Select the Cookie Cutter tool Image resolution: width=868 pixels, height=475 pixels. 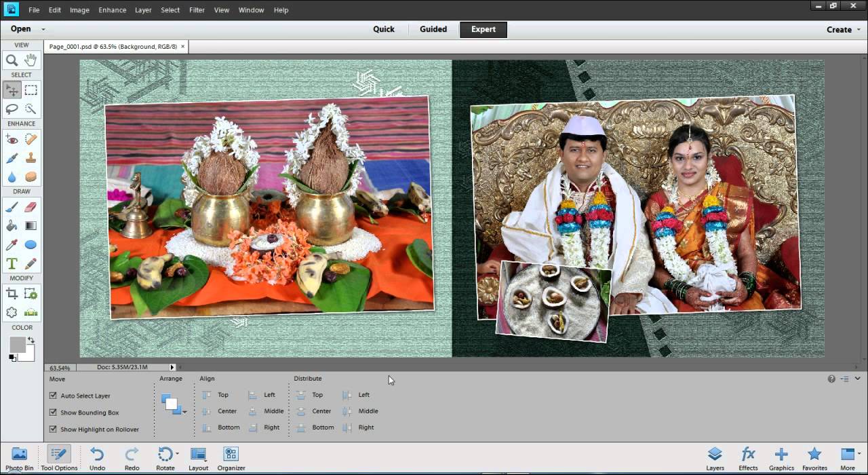tap(12, 313)
